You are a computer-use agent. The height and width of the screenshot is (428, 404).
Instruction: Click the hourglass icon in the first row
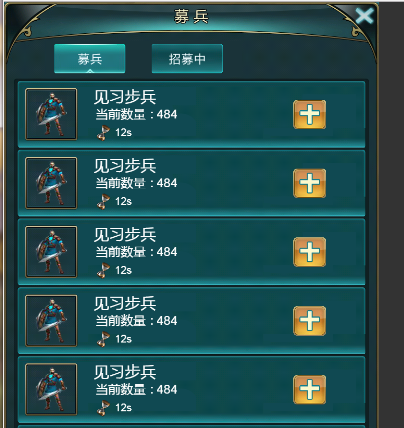click(x=103, y=133)
